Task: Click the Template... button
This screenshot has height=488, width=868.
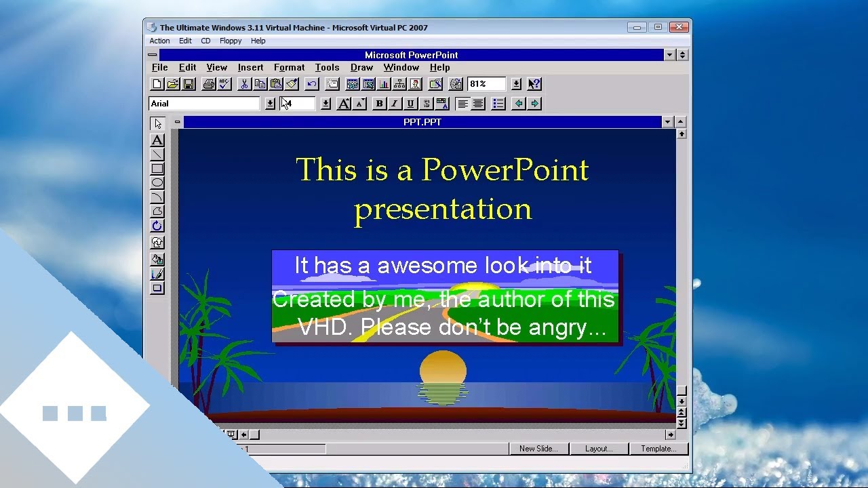Action: pos(658,449)
